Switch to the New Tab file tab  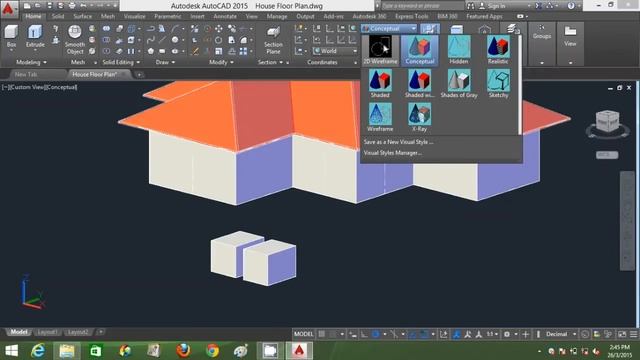click(26, 75)
